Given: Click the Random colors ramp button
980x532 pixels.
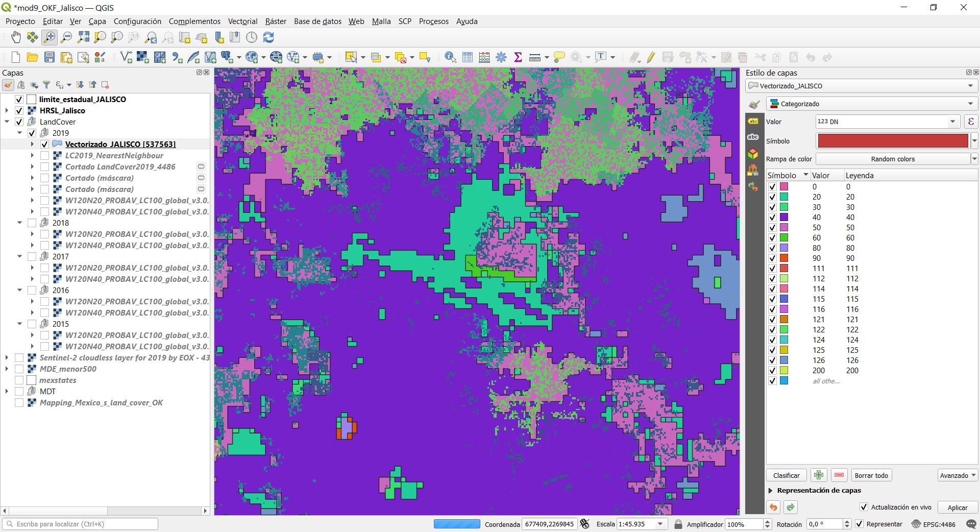Looking at the screenshot, I should 893,159.
